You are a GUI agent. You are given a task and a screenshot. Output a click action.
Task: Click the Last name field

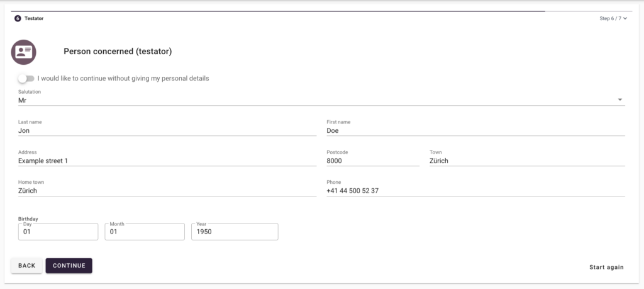(x=167, y=131)
